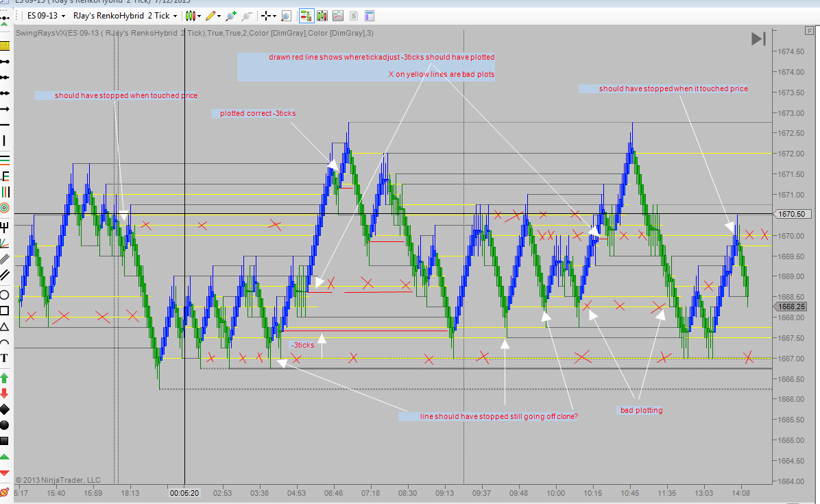820x504 pixels.
Task: Select the Fibonacci Extensions tool
Action: point(5,176)
